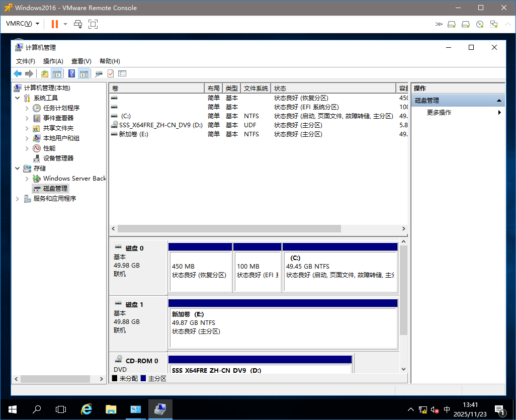Expand the 共享文件夹 node
This screenshot has height=420, width=516.
pos(27,128)
